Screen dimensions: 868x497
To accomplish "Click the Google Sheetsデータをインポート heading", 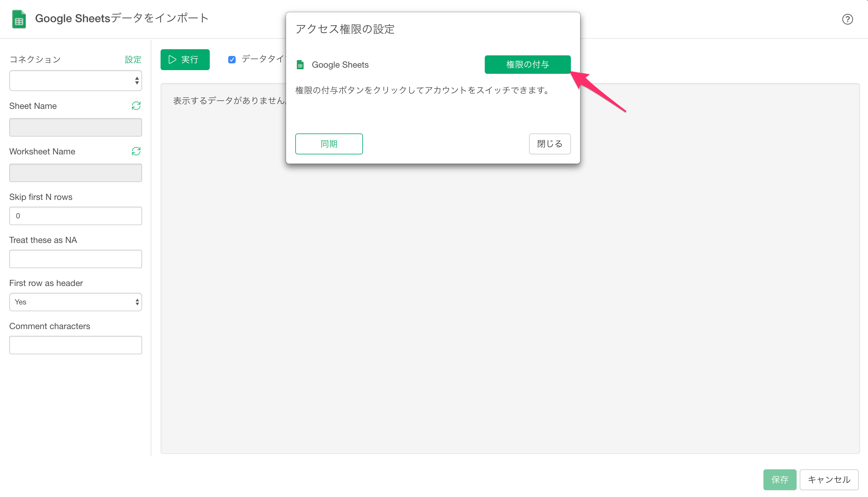I will coord(122,18).
